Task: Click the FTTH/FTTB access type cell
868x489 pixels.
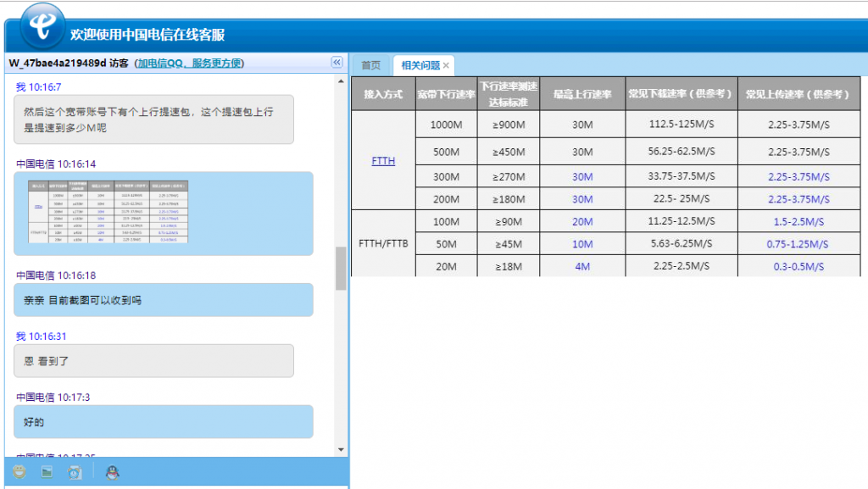Action: click(383, 243)
